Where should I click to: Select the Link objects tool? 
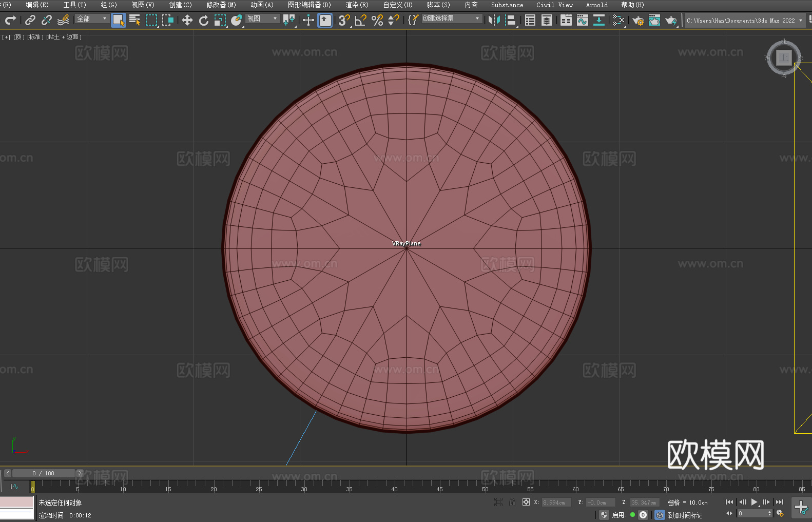click(30, 20)
